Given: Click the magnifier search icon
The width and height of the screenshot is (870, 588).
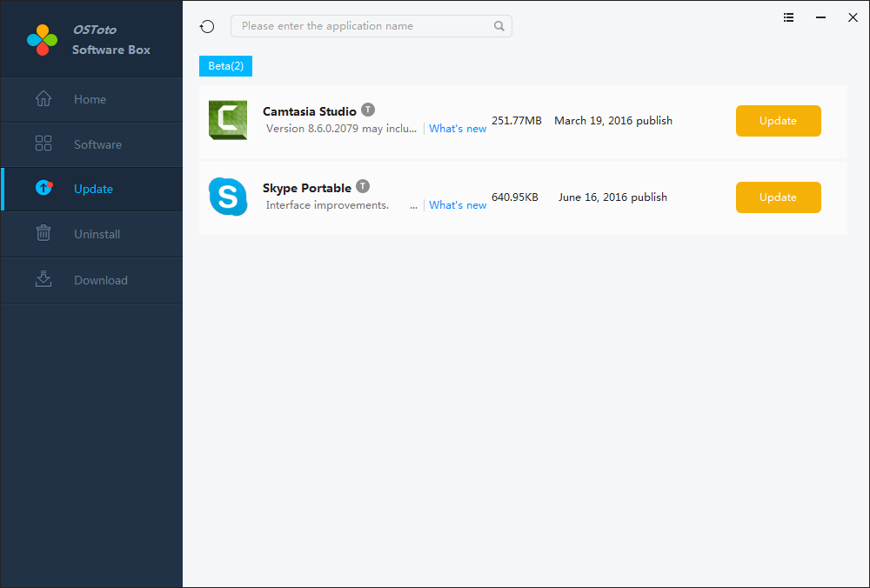Looking at the screenshot, I should (499, 26).
